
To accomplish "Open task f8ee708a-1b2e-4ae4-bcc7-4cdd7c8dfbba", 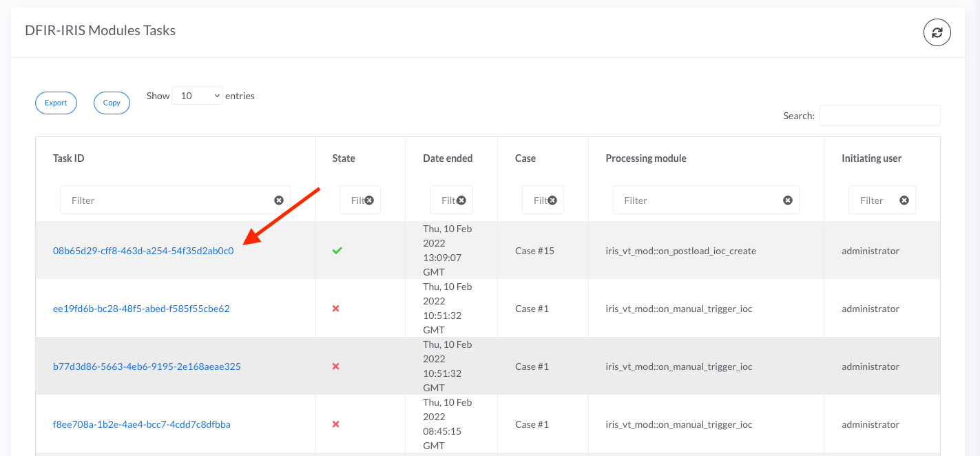I will click(141, 424).
